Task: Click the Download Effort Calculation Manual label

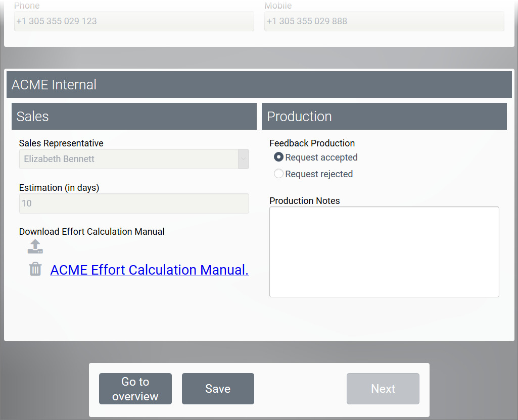Action: pos(91,232)
